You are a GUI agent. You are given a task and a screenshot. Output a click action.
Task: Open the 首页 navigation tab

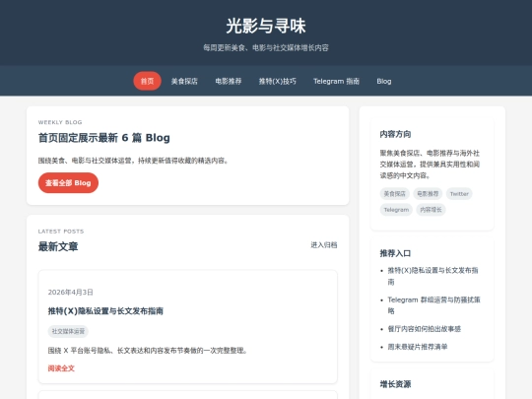(147, 81)
